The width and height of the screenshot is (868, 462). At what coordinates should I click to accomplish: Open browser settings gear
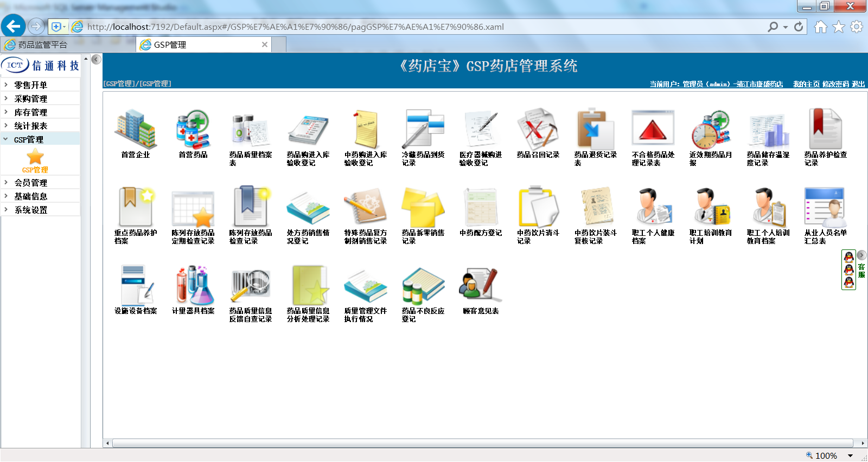pyautogui.click(x=857, y=27)
